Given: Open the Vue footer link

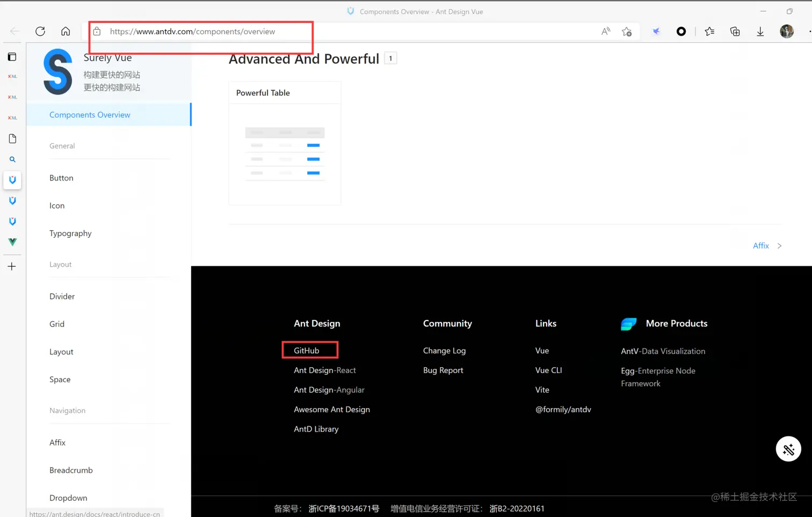Looking at the screenshot, I should tap(542, 351).
